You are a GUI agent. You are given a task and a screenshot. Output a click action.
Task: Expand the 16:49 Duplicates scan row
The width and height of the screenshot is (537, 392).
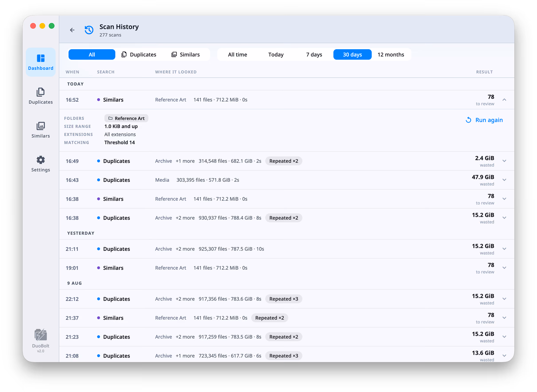coord(504,161)
